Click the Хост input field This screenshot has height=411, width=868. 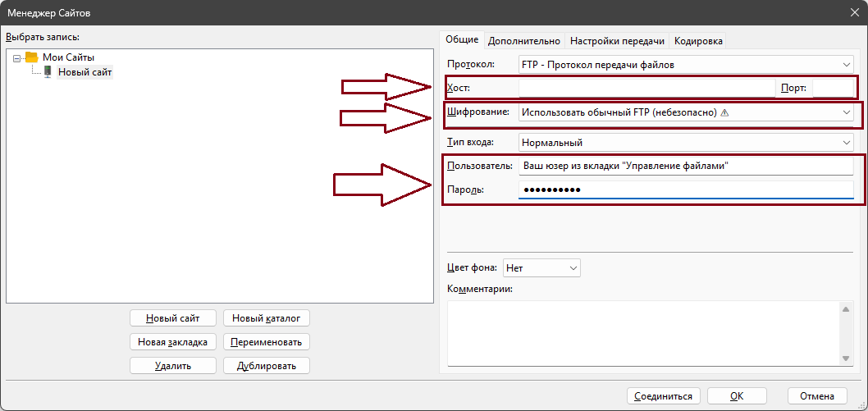click(646, 88)
